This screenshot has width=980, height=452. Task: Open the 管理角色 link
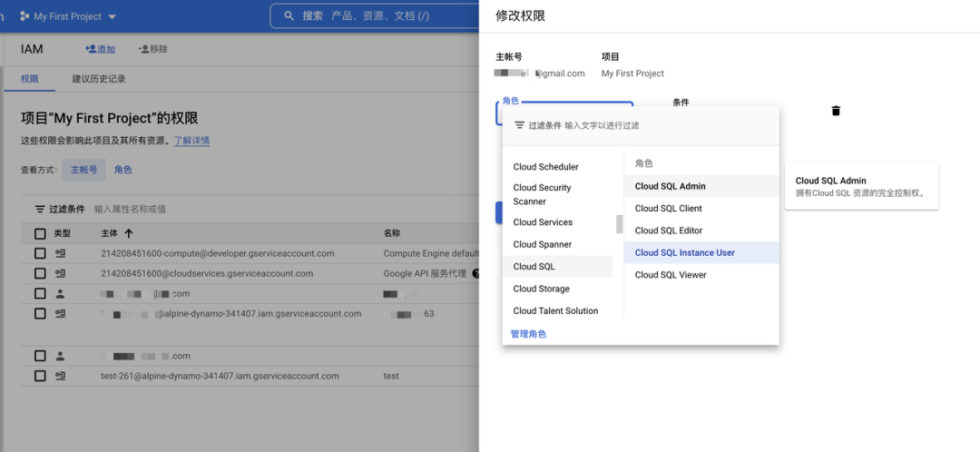528,334
